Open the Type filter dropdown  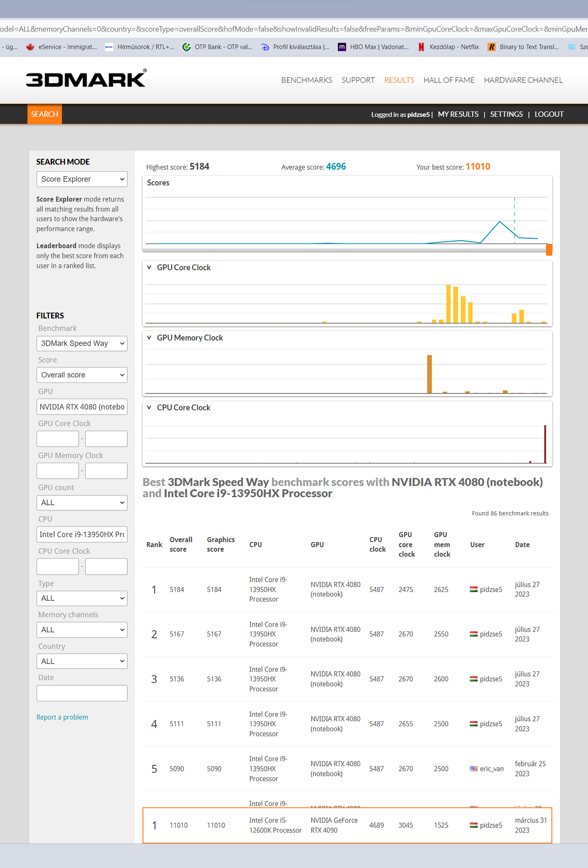pyautogui.click(x=82, y=598)
